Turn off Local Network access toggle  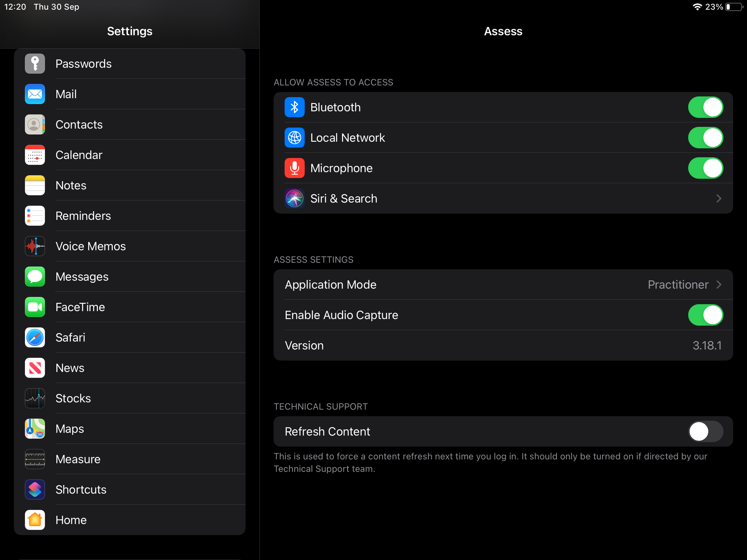pos(705,138)
